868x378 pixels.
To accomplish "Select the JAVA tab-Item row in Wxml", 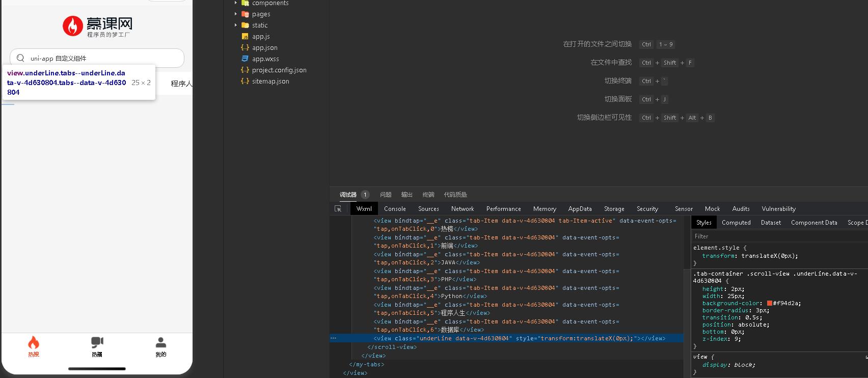I will (497, 258).
